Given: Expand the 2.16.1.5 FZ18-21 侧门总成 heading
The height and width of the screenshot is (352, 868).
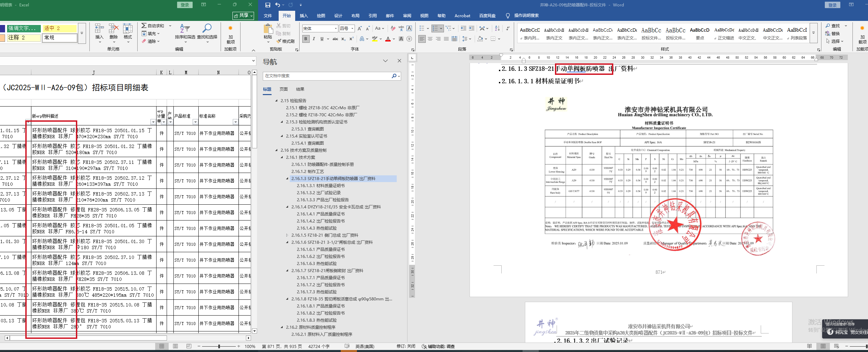Looking at the screenshot, I should pyautogui.click(x=287, y=235).
